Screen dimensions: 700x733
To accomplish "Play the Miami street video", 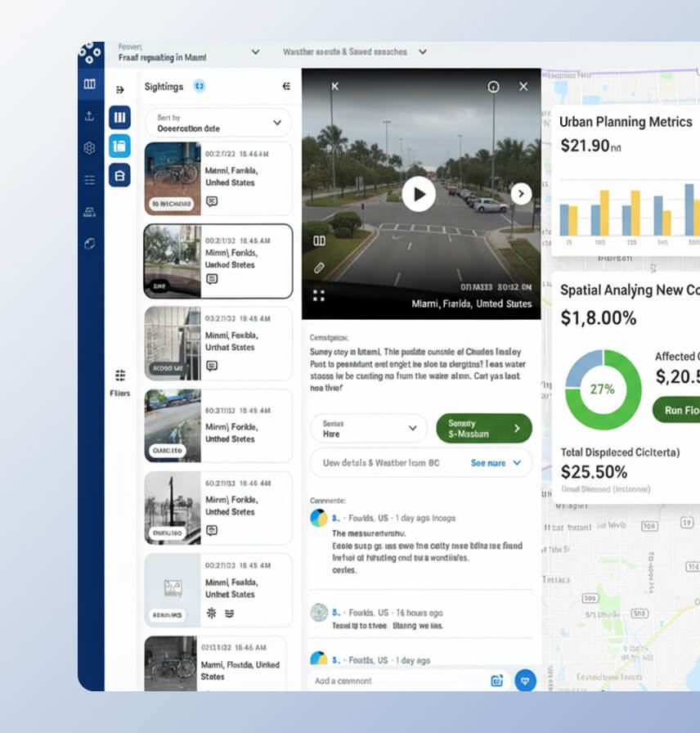I will tap(419, 195).
